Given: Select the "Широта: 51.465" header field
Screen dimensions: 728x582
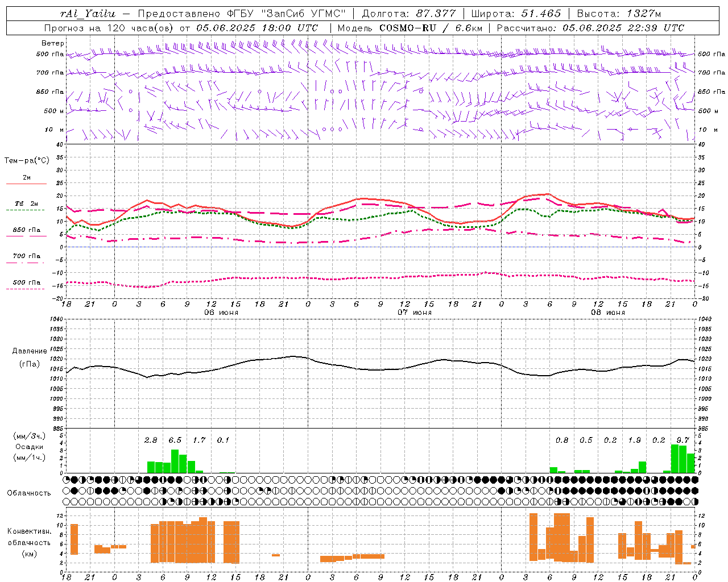Looking at the screenshot, I should [516, 14].
